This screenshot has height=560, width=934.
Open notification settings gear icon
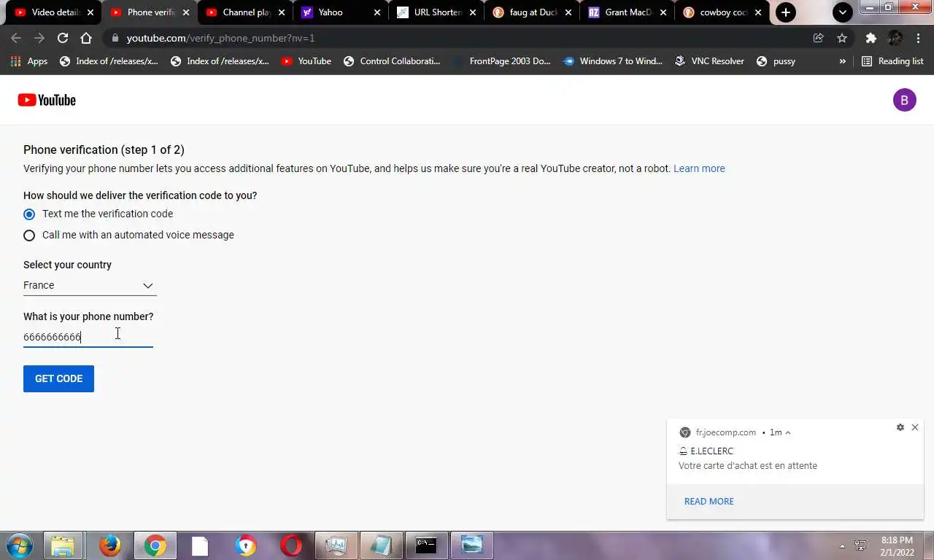click(900, 427)
